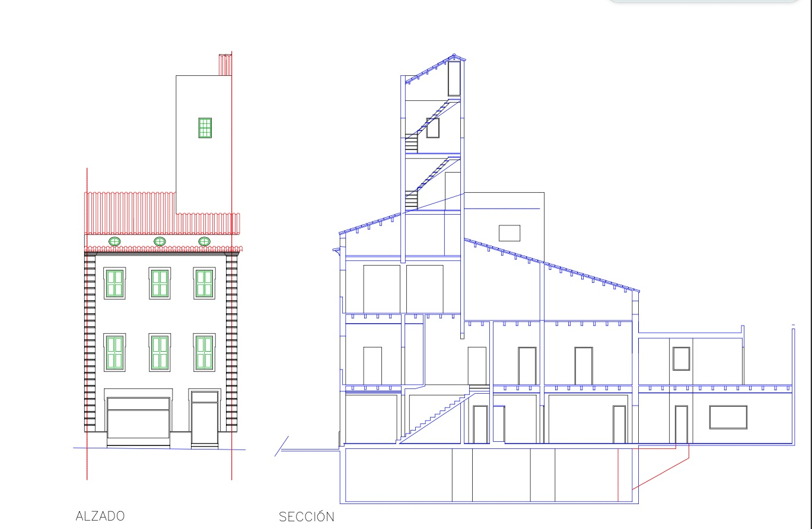
Task: Click the upper-floor middle green window
Action: point(160,283)
